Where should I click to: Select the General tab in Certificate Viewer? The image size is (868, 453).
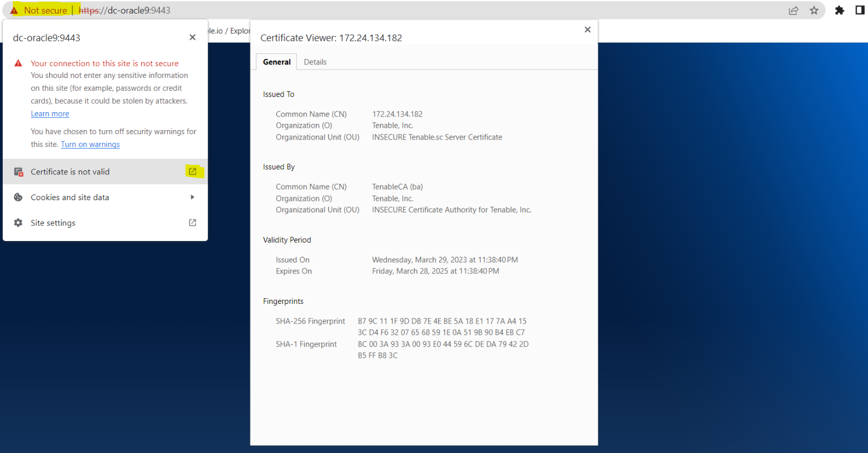[276, 62]
